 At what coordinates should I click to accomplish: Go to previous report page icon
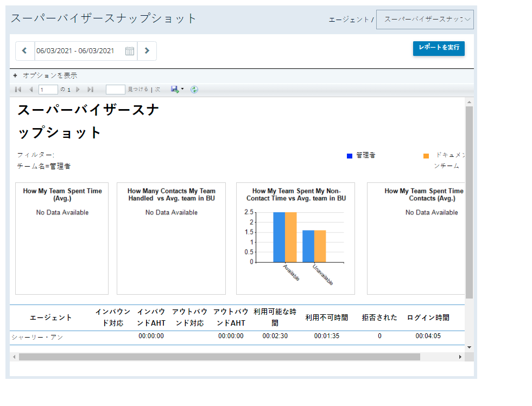pos(31,90)
